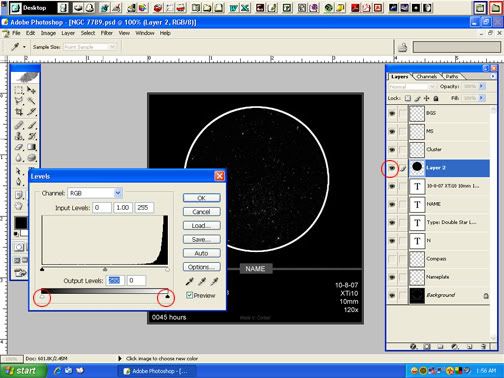Switch to the Paths tab

[x=452, y=77]
